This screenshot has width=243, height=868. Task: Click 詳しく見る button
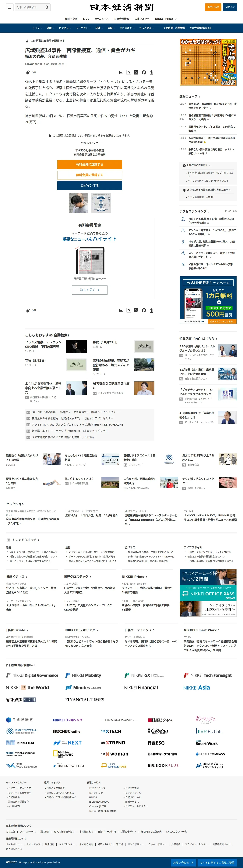pyautogui.click(x=90, y=290)
